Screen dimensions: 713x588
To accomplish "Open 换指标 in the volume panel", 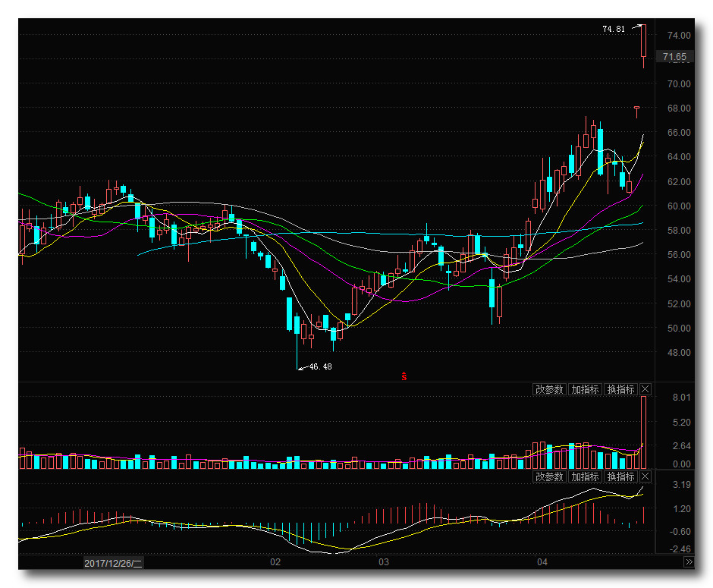I will [620, 389].
